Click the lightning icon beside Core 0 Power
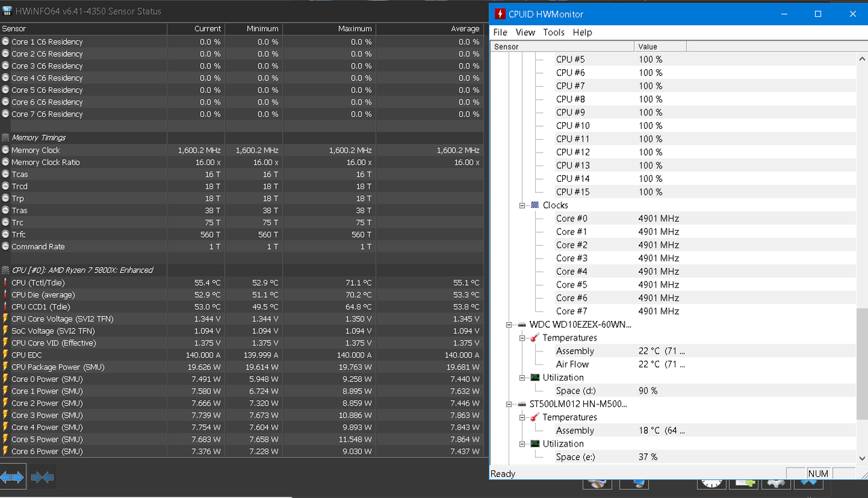868x498 pixels. pyautogui.click(x=5, y=379)
